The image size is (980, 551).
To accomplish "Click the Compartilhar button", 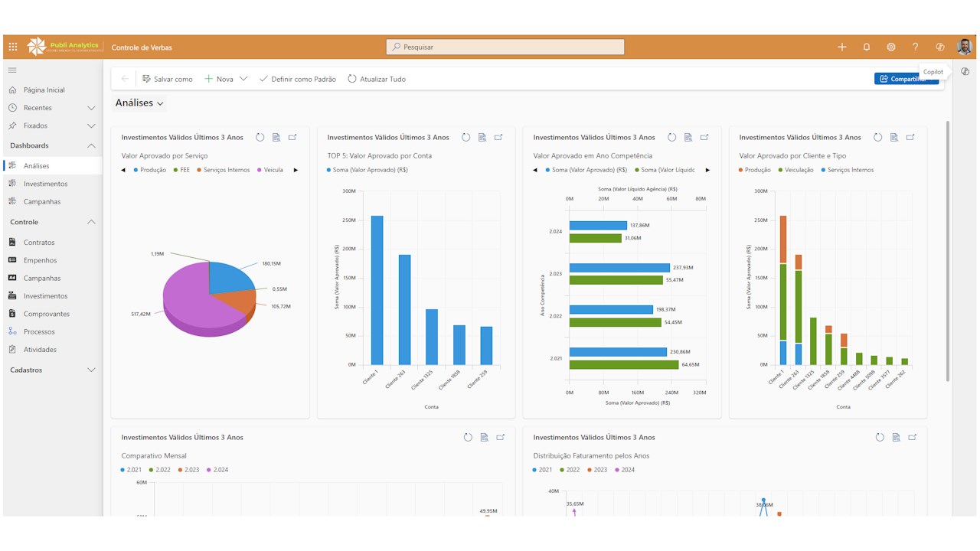I will pos(906,79).
